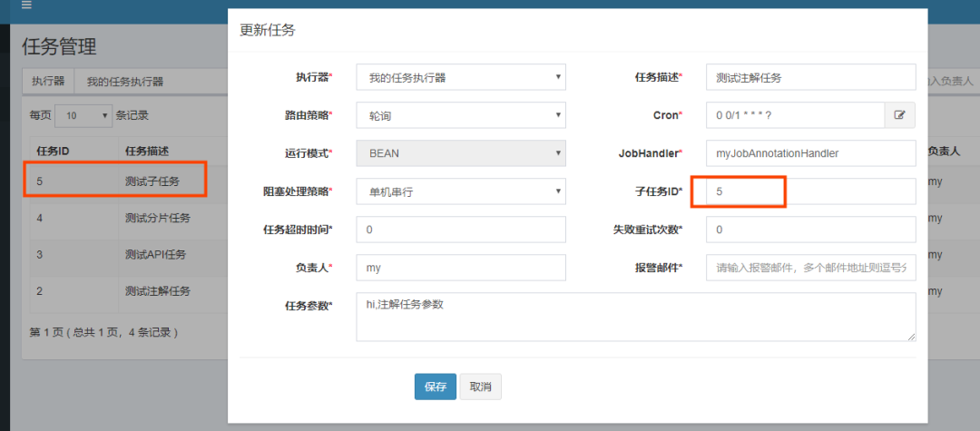Open the Cron expression editor icon

coord(900,115)
